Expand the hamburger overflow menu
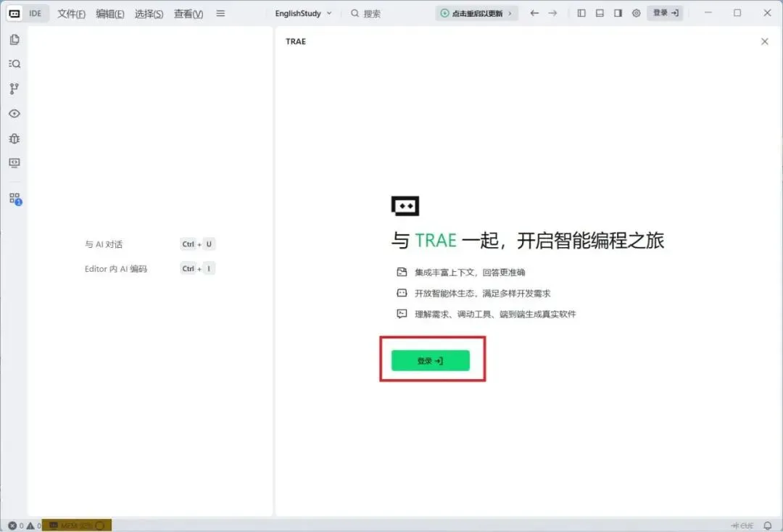 click(x=220, y=14)
